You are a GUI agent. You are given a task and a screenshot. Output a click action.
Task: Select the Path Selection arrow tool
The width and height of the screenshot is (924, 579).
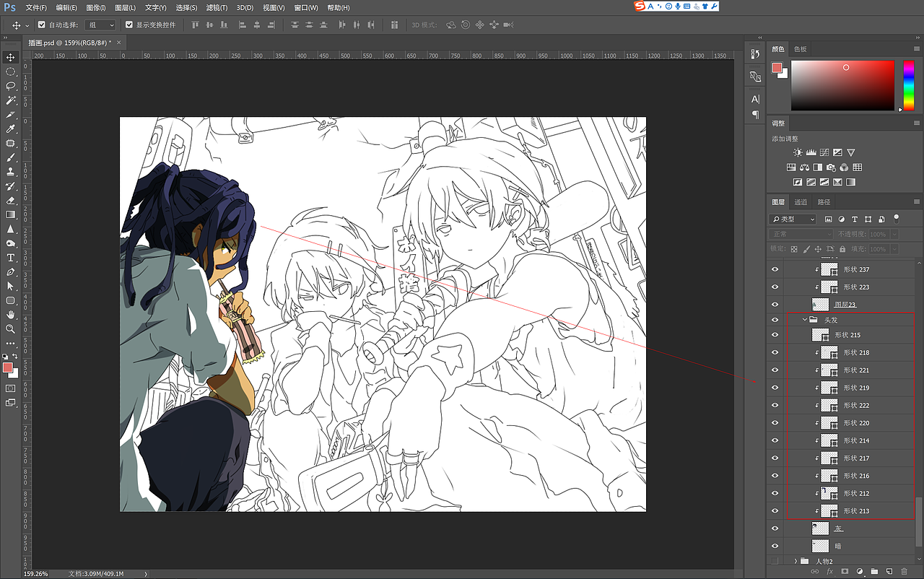pos(11,286)
